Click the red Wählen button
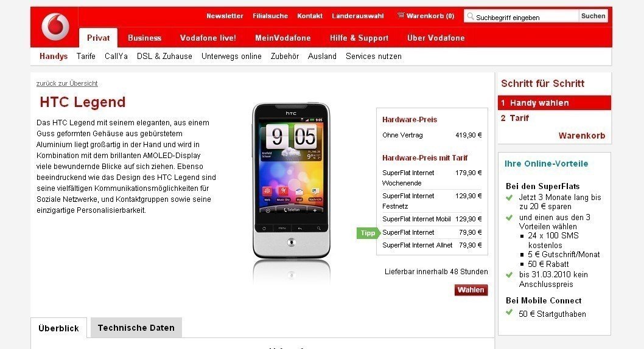 coord(471,290)
